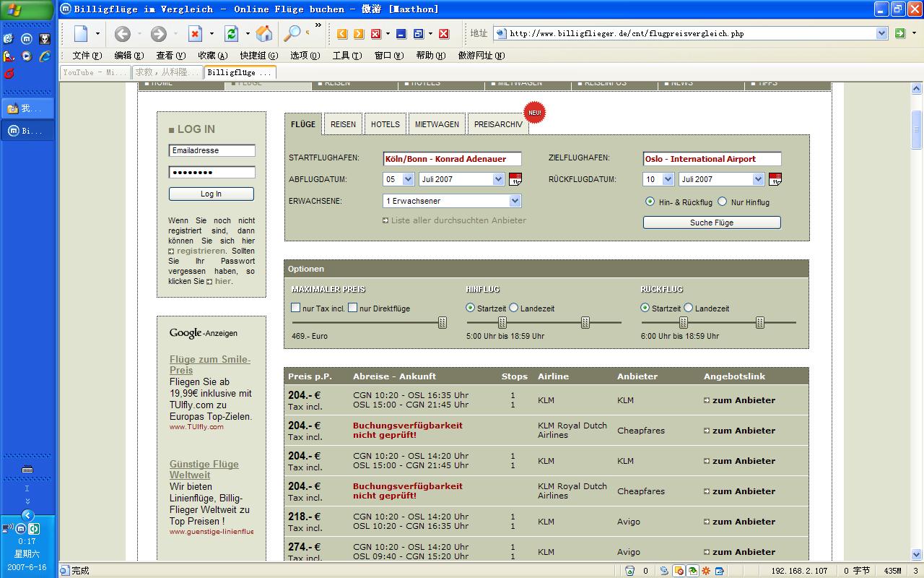Image resolution: width=924 pixels, height=578 pixels.
Task: Launch Windows Media Player from quick launch
Action: pos(27,56)
